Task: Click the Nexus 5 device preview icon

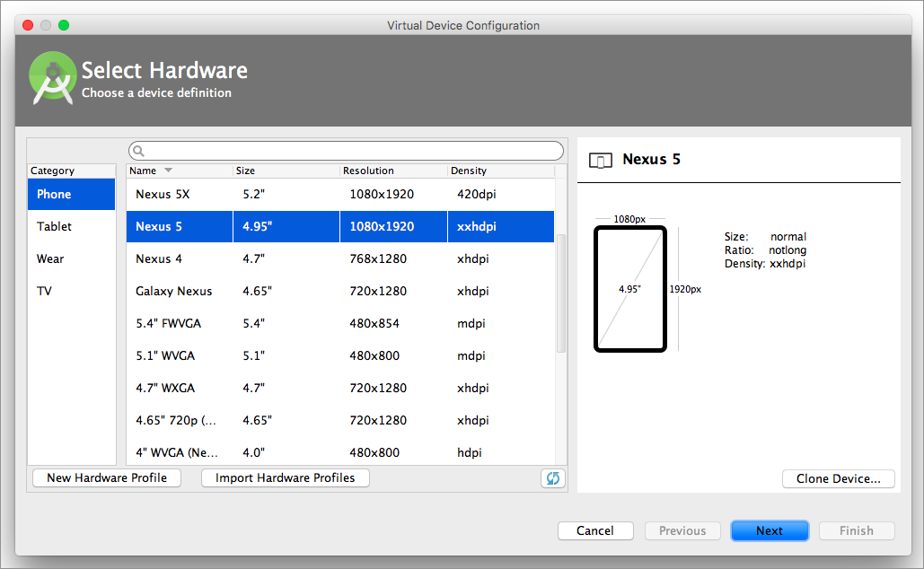Action: pyautogui.click(x=600, y=160)
